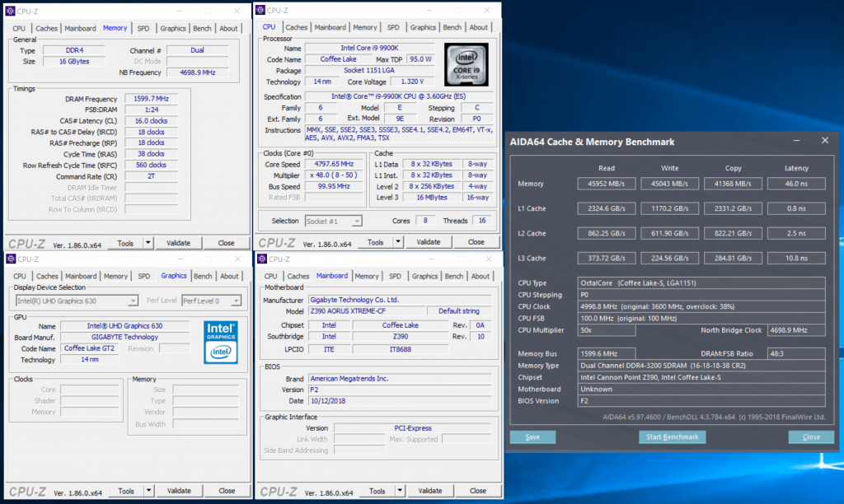Click the L1 Cache Read value 2324.6 GB/s
This screenshot has height=504, width=844.
(607, 208)
